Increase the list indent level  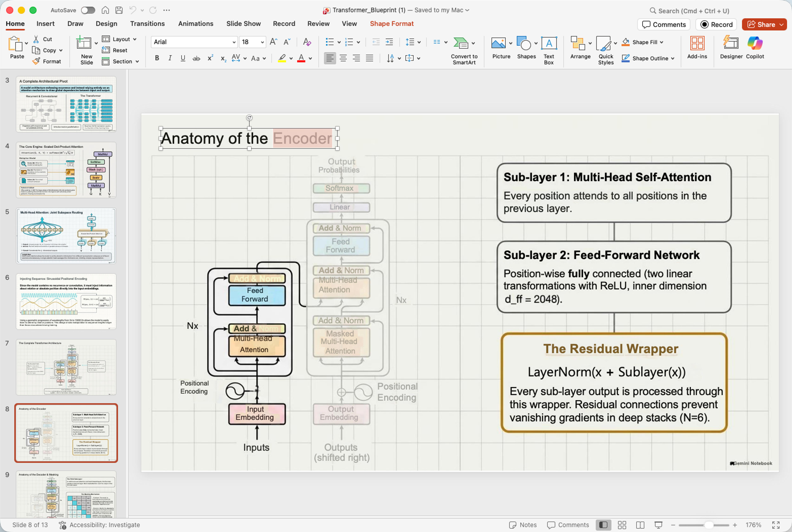click(x=389, y=42)
